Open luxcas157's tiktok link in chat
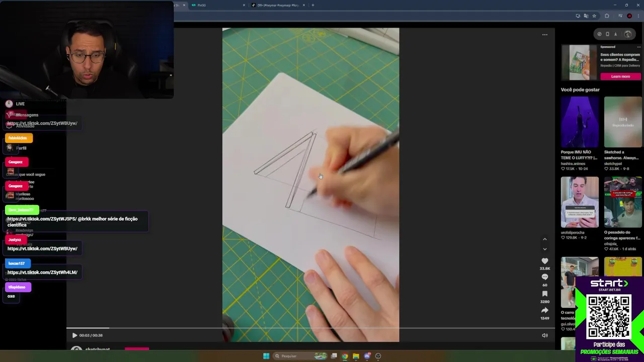 click(42, 272)
